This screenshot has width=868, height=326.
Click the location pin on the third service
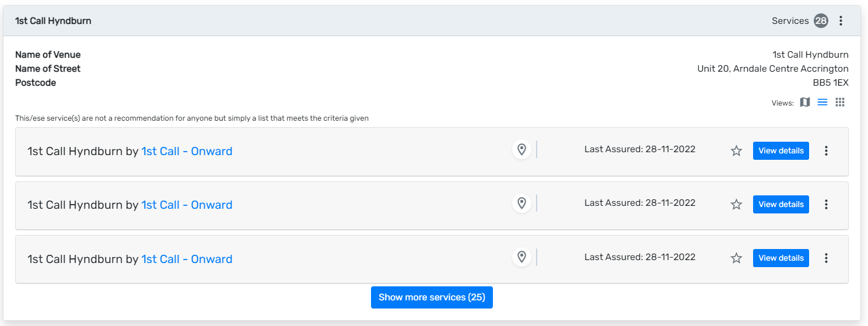coord(522,257)
